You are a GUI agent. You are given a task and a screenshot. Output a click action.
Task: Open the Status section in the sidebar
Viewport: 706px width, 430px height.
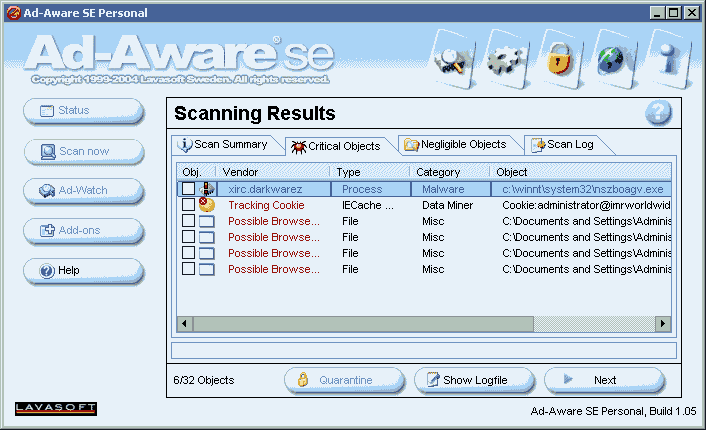coord(83,111)
